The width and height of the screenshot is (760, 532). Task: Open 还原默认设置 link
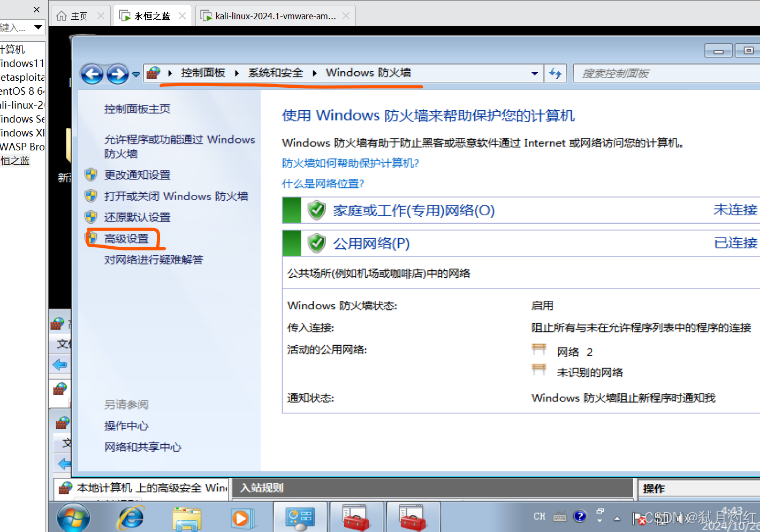pos(137,217)
